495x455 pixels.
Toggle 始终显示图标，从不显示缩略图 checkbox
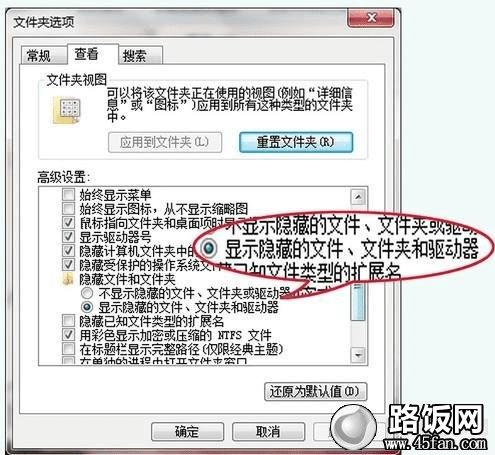pyautogui.click(x=68, y=209)
